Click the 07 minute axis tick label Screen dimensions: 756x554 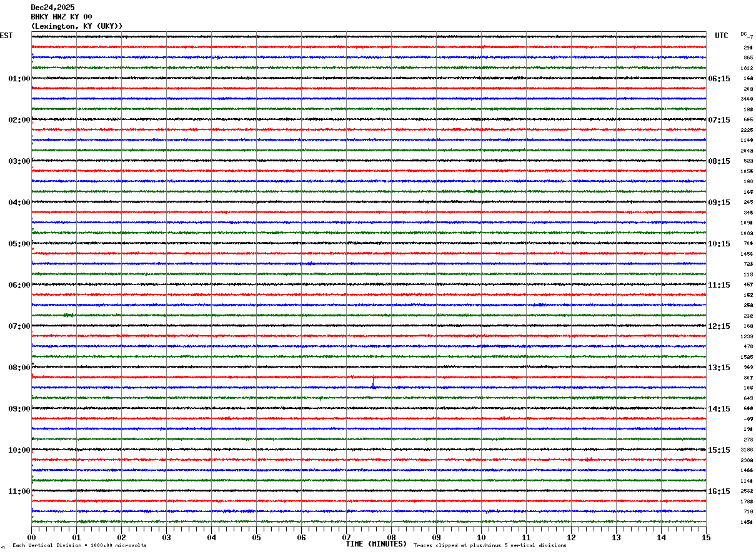point(346,537)
